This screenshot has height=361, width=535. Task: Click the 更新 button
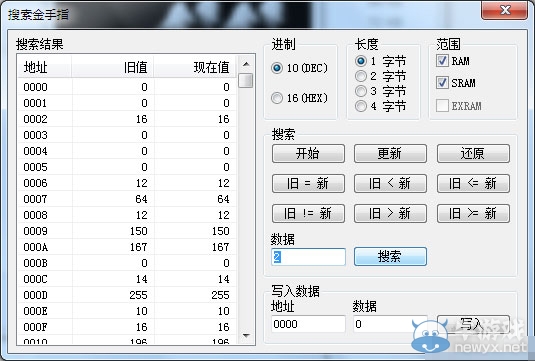click(x=390, y=153)
